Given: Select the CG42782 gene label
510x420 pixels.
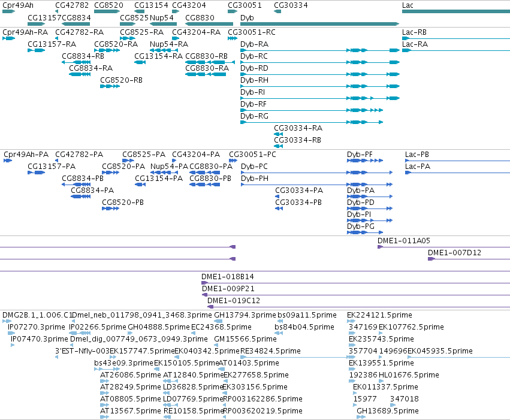Looking at the screenshot, I should pos(72,5).
